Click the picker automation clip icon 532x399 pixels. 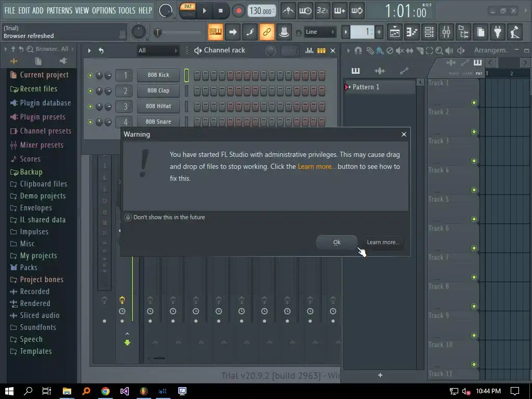(404, 71)
